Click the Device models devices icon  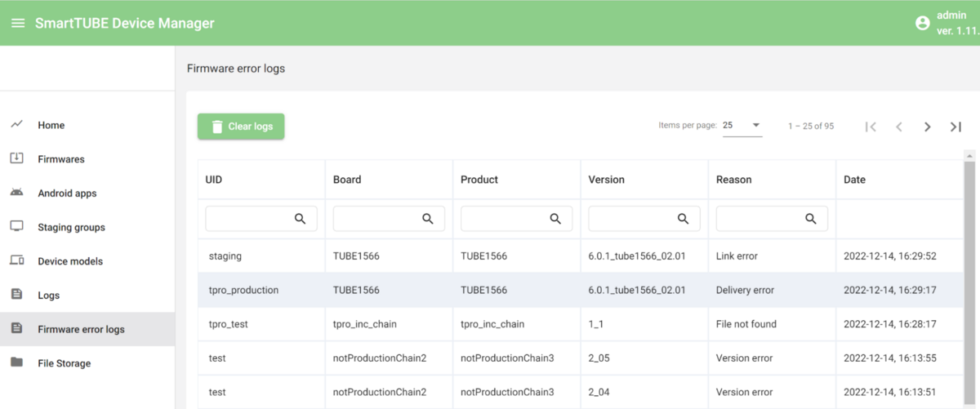click(x=17, y=260)
